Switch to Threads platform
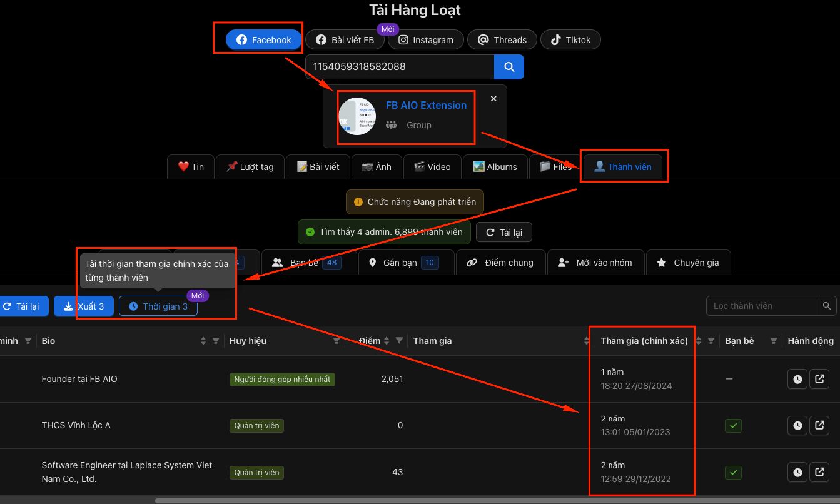Viewport: 840px width, 504px height. (502, 40)
